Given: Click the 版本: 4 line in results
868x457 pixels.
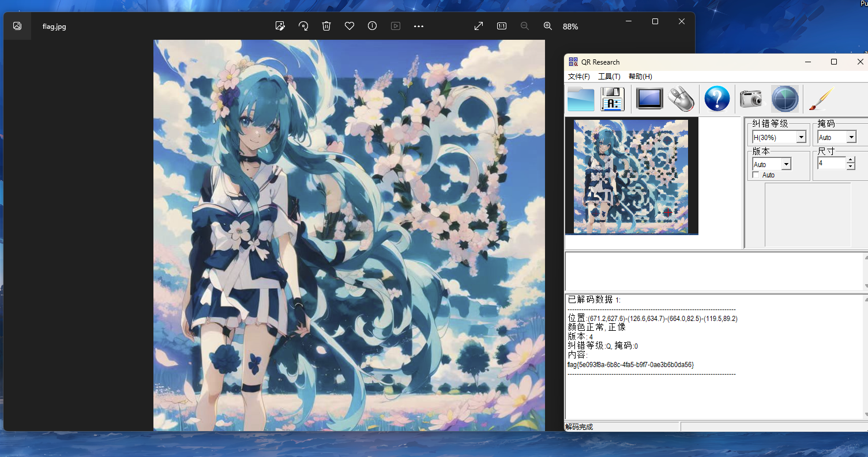Looking at the screenshot, I should tap(580, 337).
